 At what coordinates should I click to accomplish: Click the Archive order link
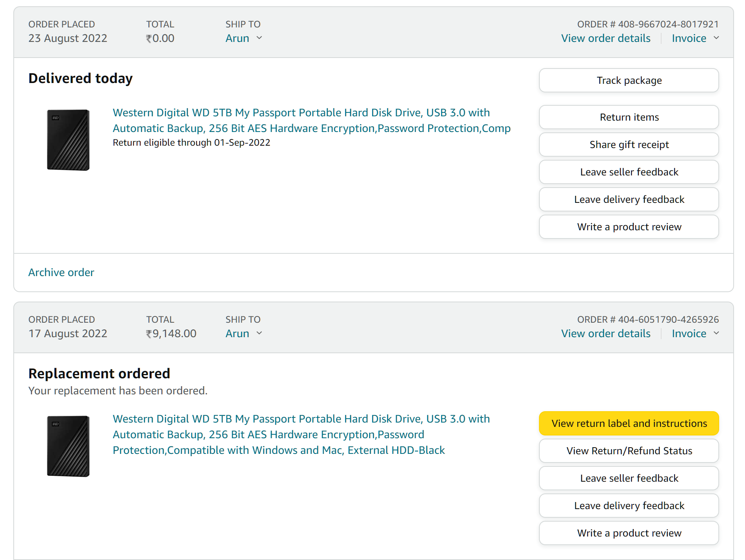click(61, 273)
